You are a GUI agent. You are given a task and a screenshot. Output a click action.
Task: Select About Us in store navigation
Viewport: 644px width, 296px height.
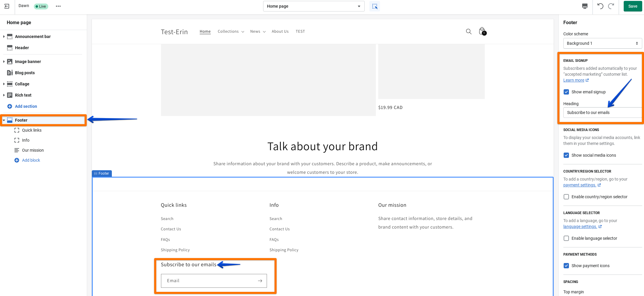pos(280,32)
